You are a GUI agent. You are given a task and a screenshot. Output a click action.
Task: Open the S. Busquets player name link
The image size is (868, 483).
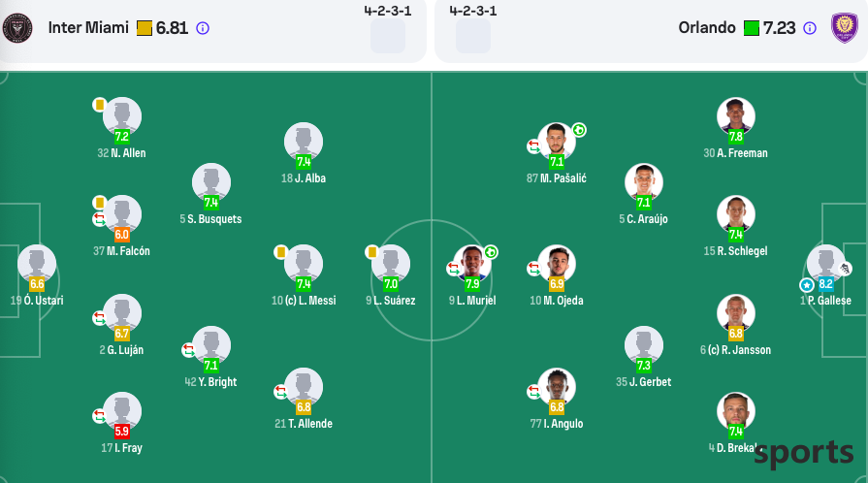coord(210,219)
